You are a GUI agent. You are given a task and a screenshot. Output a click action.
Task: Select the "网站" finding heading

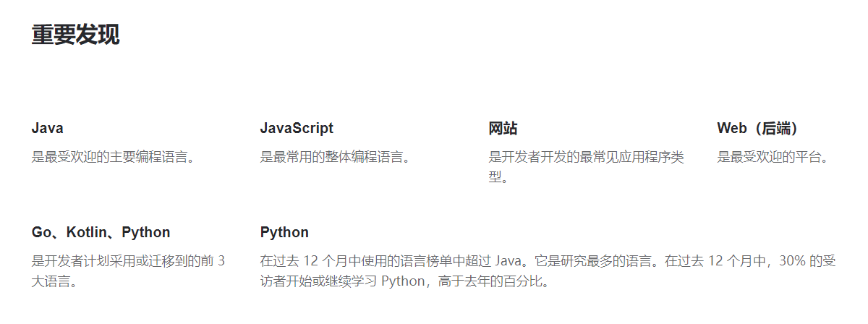pyautogui.click(x=503, y=128)
